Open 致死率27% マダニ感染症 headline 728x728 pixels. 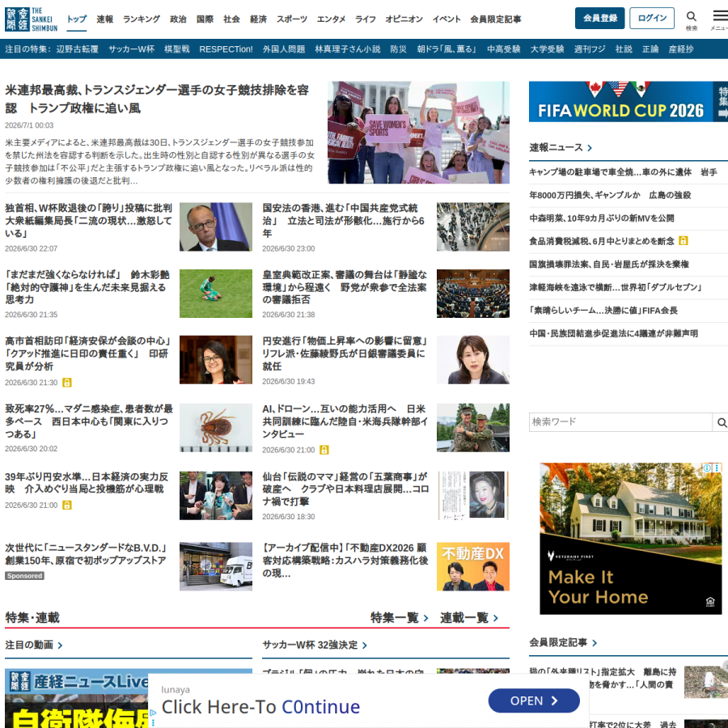[89, 421]
